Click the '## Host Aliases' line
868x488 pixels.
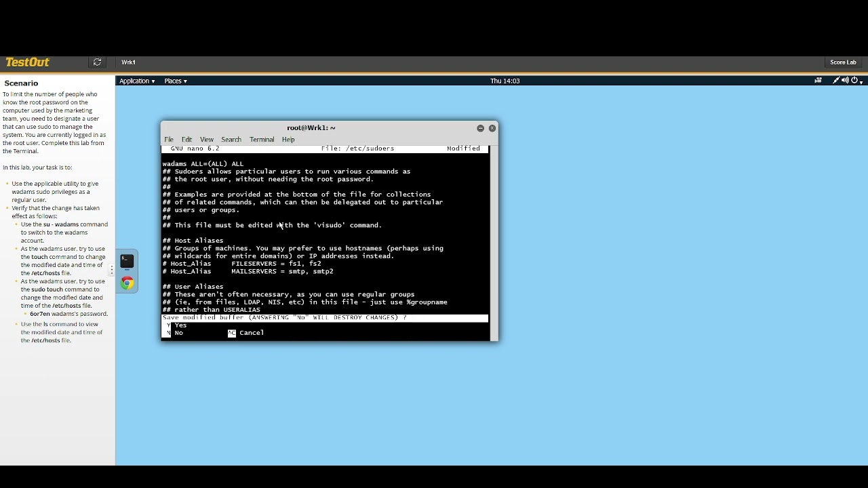pos(193,241)
